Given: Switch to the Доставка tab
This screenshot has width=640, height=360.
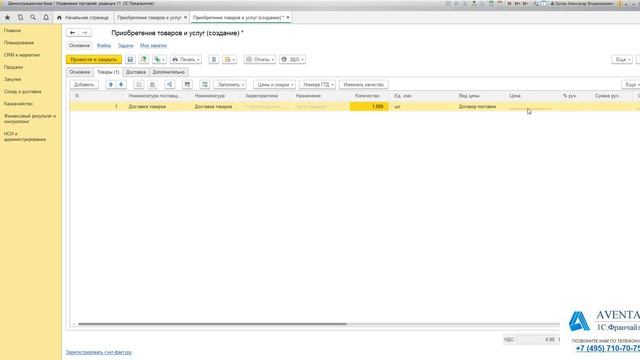Looking at the screenshot, I should [136, 72].
